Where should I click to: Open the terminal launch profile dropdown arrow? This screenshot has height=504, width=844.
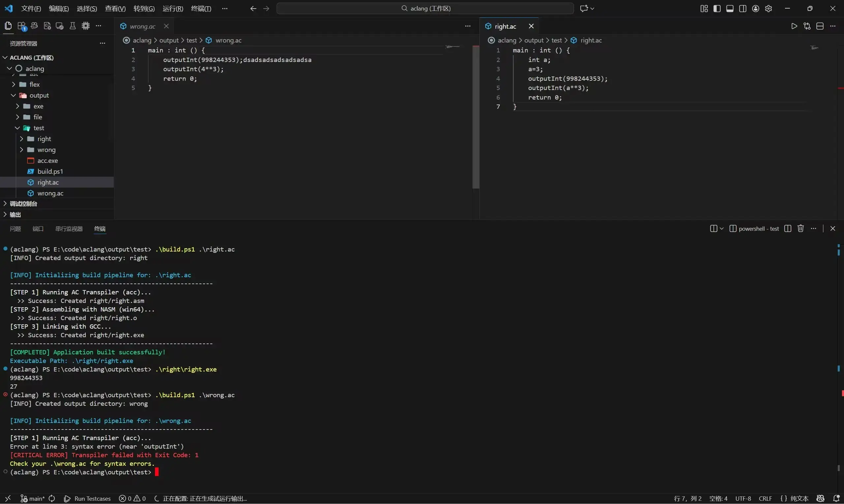[722, 228]
